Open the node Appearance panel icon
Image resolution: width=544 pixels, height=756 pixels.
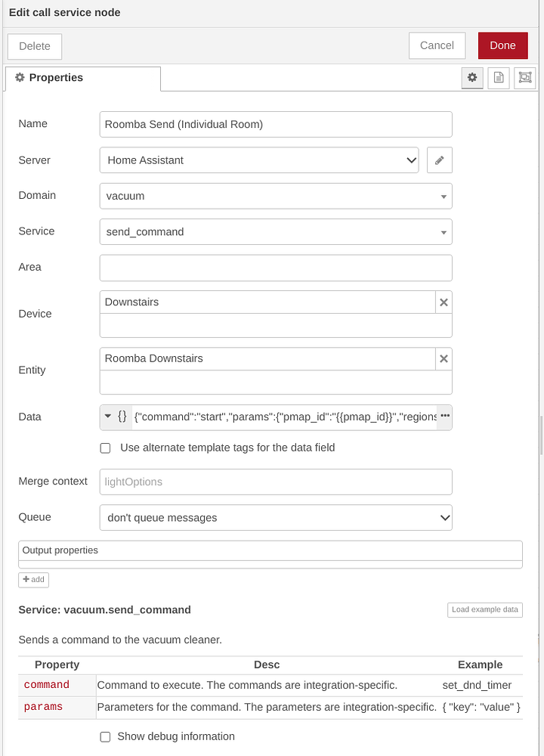click(x=525, y=78)
